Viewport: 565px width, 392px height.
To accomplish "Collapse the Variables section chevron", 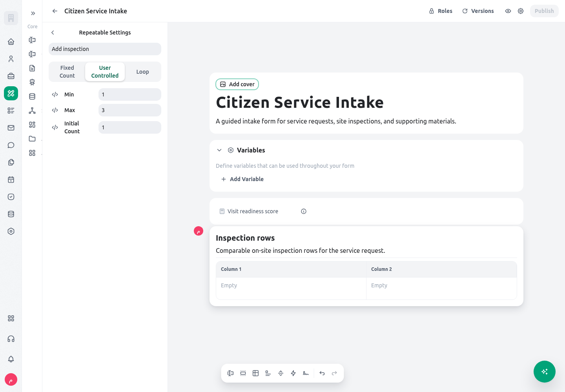I will (x=219, y=150).
